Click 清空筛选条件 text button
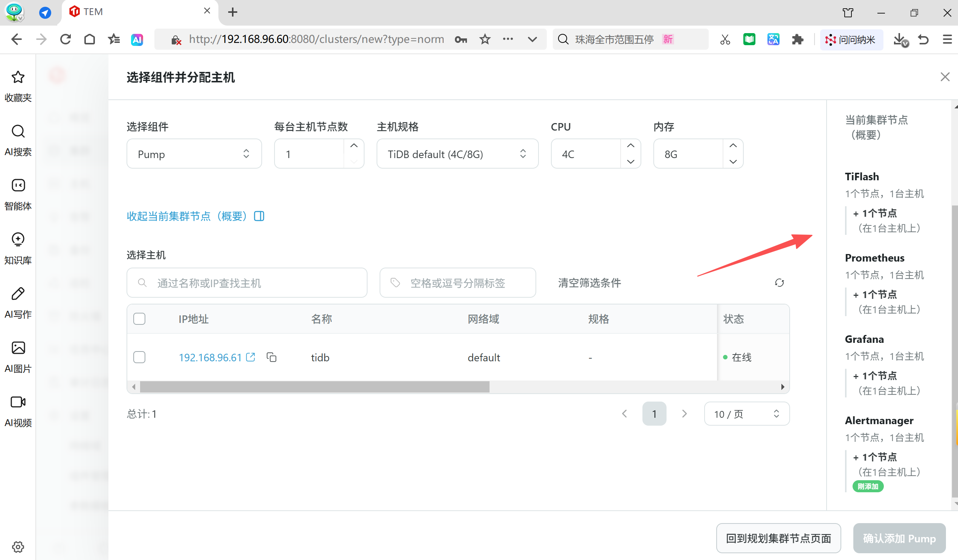The height and width of the screenshot is (560, 958). pos(589,283)
